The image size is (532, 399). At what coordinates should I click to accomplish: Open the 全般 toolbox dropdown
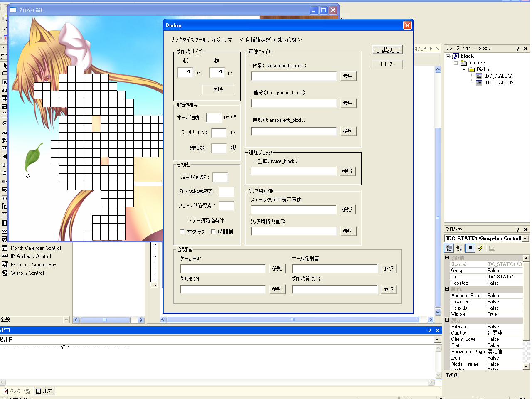point(66,320)
